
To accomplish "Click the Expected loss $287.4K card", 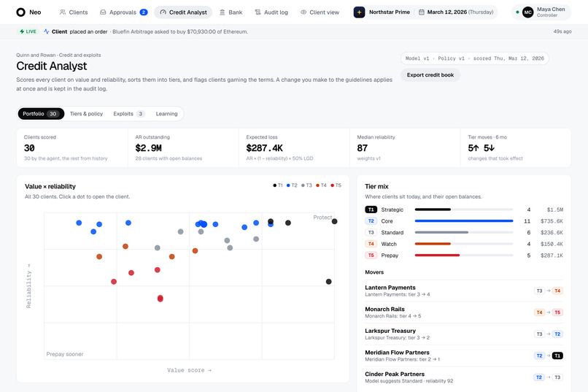I will 294,147.
